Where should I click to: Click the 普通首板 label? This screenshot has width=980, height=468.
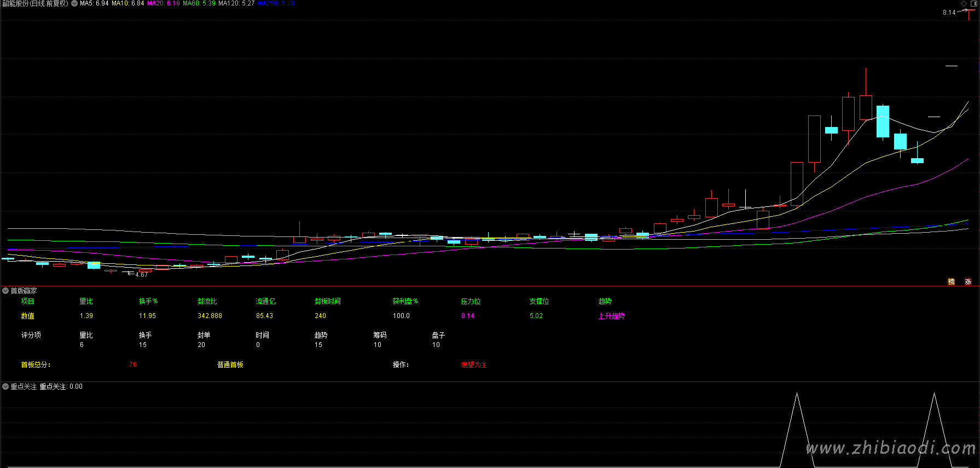click(x=230, y=365)
